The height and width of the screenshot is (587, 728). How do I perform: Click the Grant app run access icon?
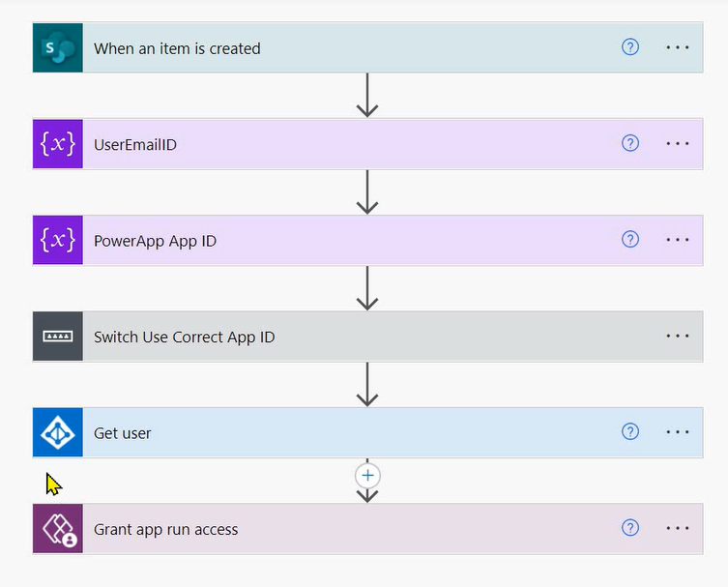point(58,529)
